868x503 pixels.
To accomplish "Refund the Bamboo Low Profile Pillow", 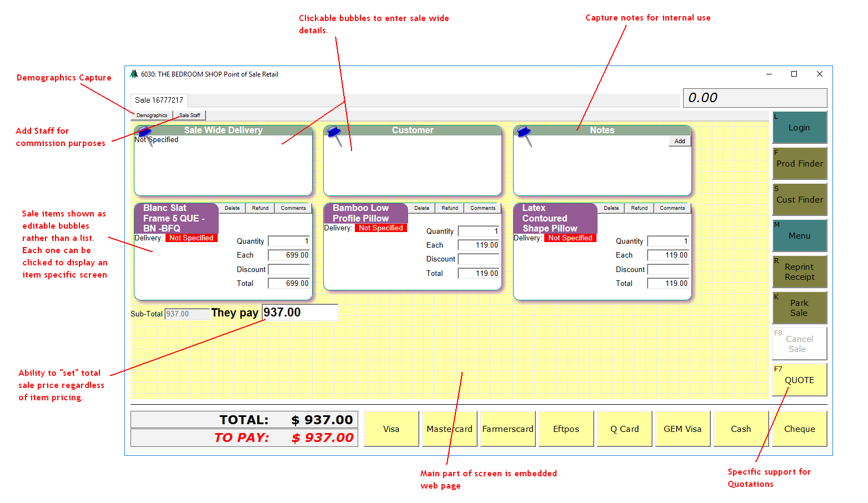I will 450,208.
